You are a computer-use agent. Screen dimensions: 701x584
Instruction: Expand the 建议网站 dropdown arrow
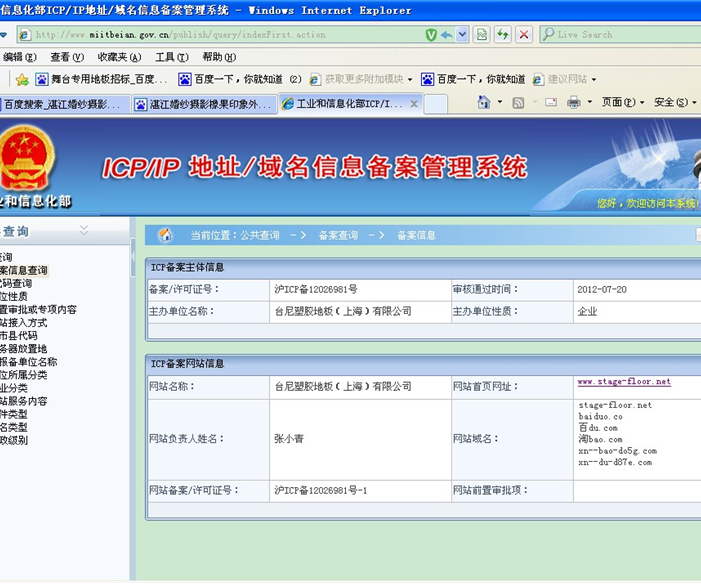point(594,80)
